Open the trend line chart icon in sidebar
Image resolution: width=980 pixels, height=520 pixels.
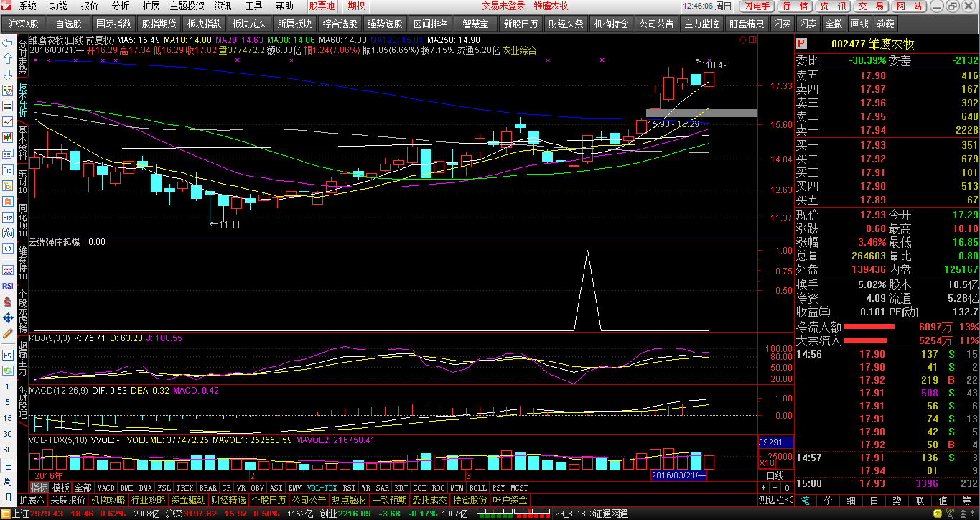7,121
